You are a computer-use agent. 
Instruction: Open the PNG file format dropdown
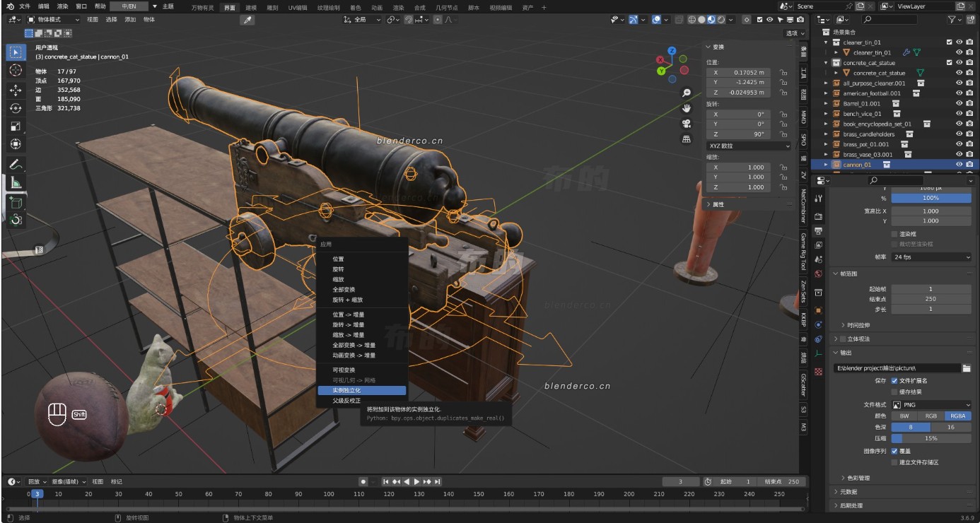(931, 405)
